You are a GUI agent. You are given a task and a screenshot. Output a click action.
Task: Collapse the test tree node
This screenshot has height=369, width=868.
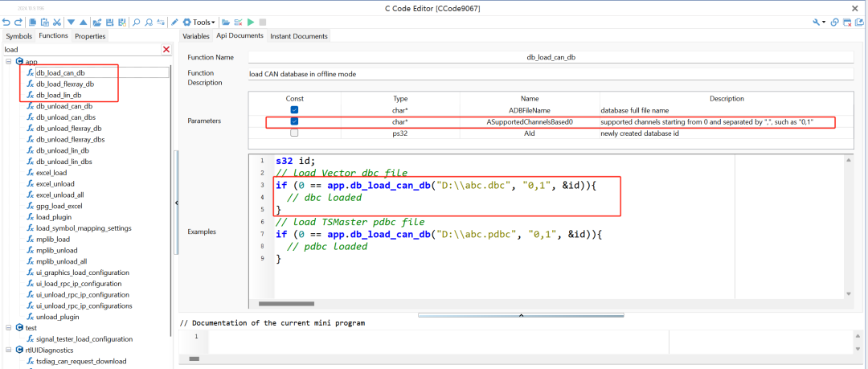(8, 327)
